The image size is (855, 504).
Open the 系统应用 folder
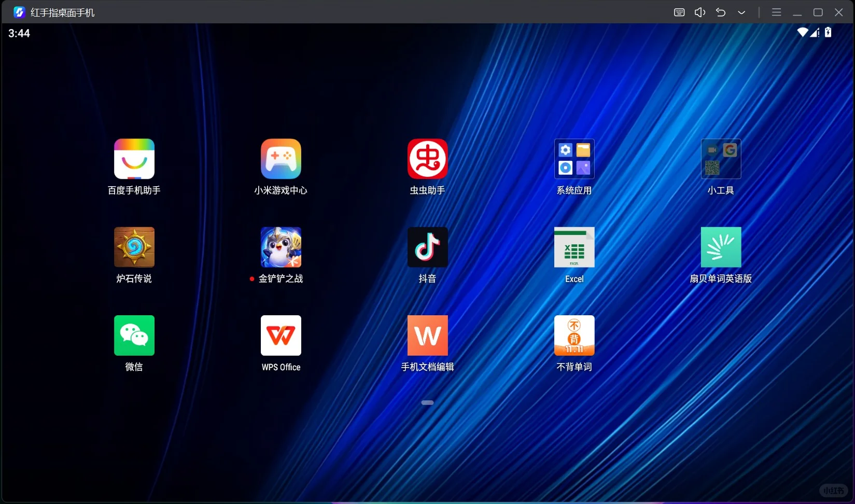pyautogui.click(x=574, y=159)
